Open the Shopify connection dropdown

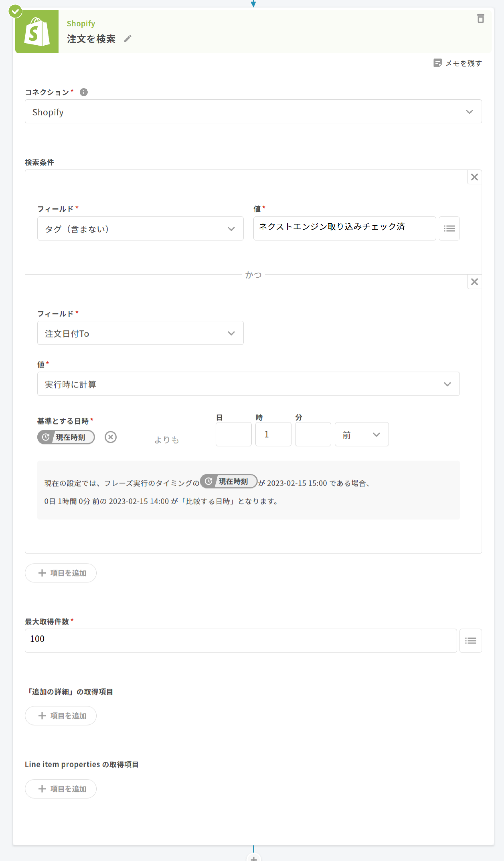253,112
